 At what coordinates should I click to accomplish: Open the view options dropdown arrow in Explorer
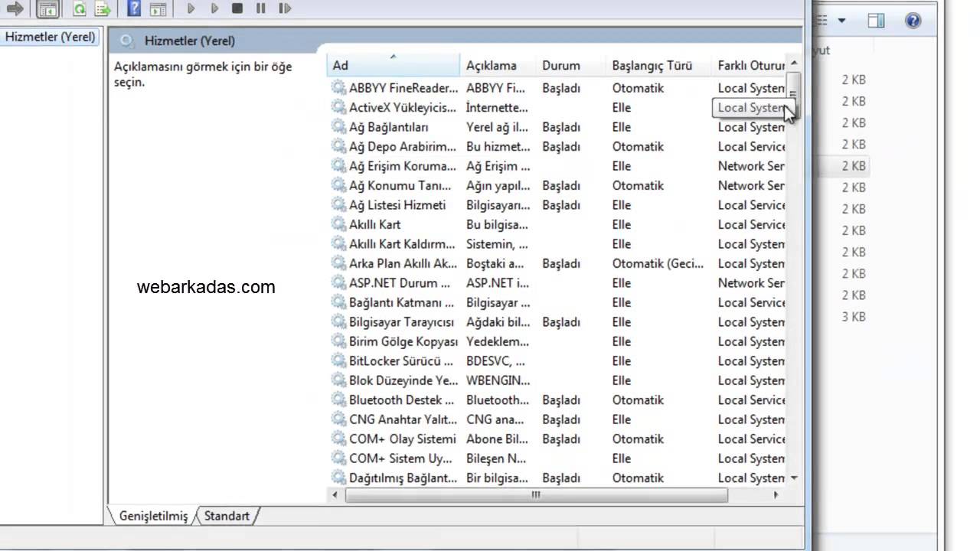coord(841,21)
